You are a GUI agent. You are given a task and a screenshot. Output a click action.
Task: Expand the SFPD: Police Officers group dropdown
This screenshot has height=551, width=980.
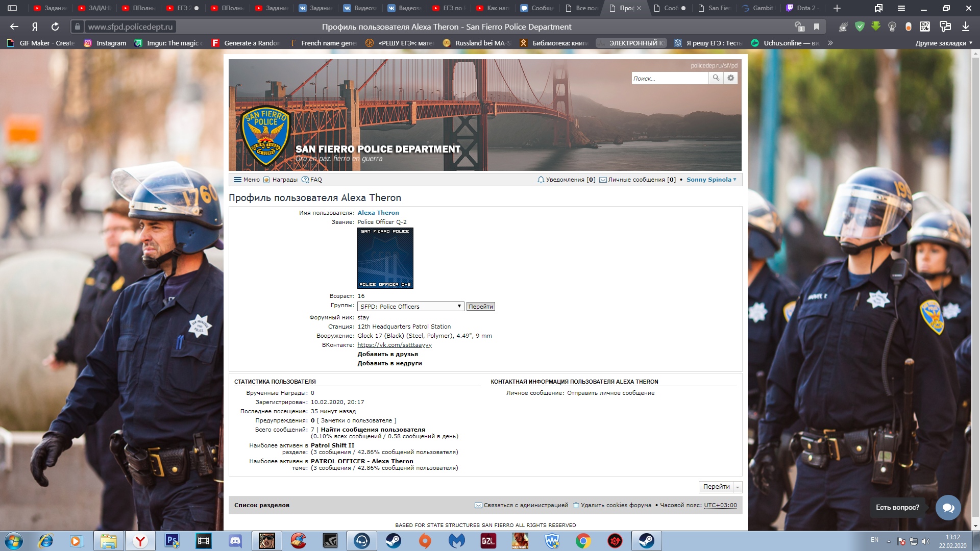[410, 307]
